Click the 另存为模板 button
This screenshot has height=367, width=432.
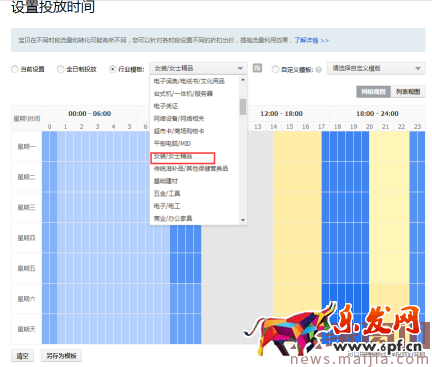(x=61, y=356)
